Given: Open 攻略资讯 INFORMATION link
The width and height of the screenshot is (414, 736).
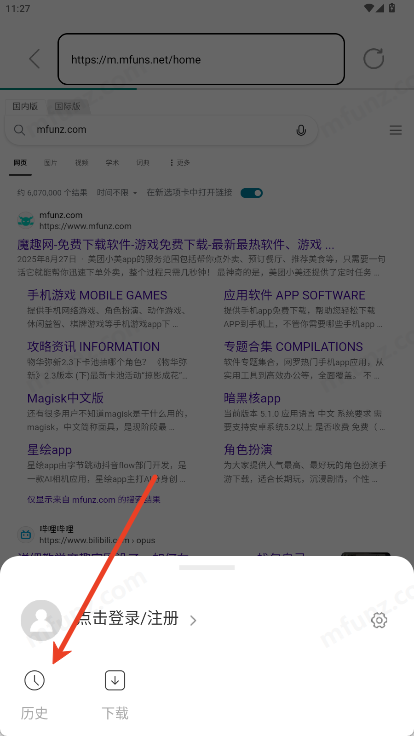Looking at the screenshot, I should coord(93,347).
